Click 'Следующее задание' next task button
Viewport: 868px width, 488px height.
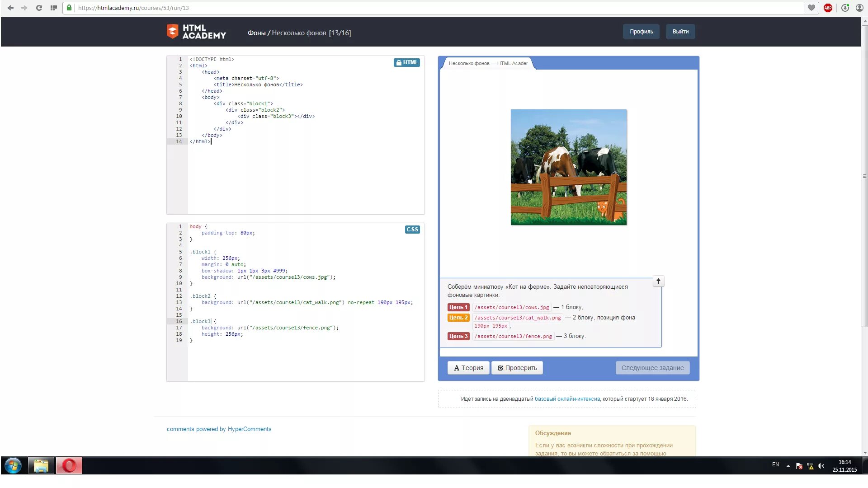[652, 368]
